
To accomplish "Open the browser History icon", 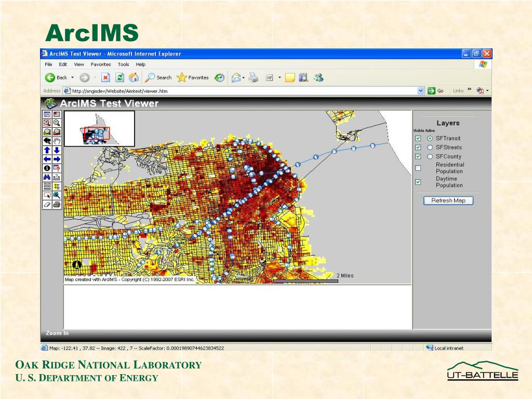I will point(220,78).
